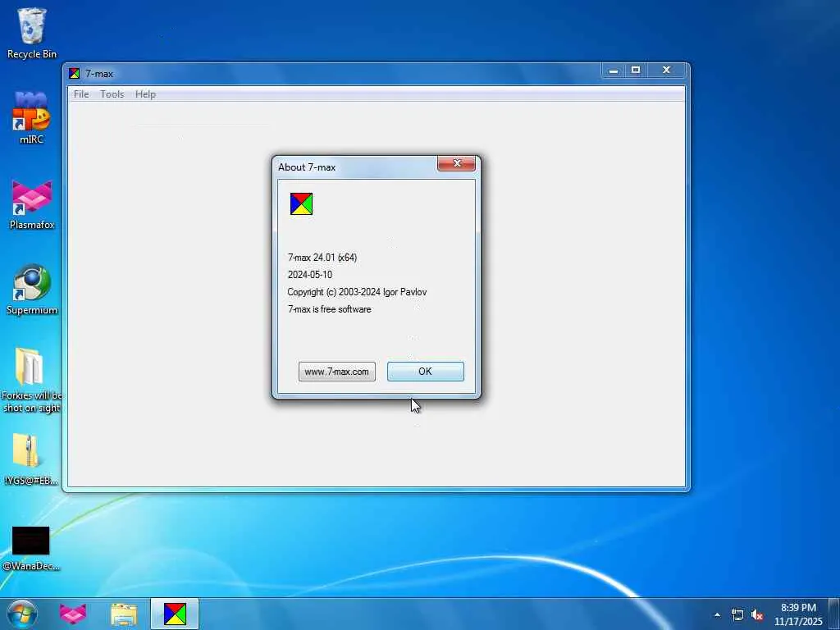Open Windows Explorer from the taskbar
Image resolution: width=840 pixels, height=630 pixels.
[x=124, y=614]
